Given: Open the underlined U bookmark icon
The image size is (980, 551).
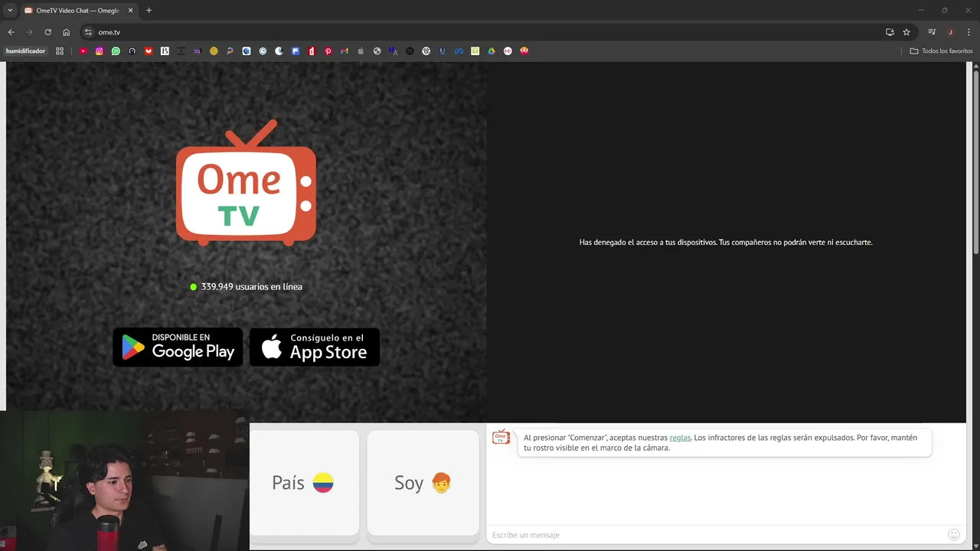Looking at the screenshot, I should click(x=443, y=51).
